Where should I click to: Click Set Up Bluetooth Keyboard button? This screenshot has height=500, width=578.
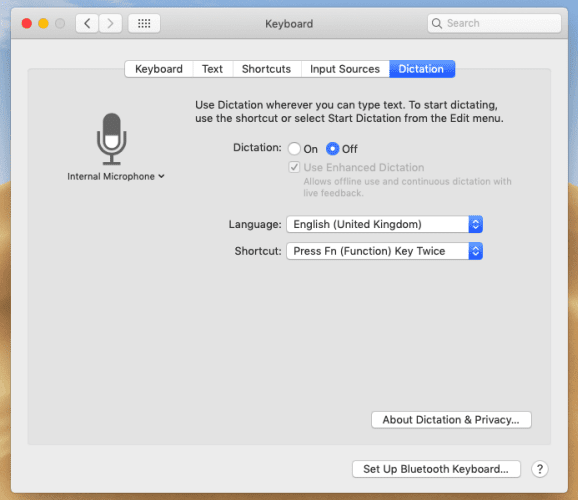coord(436,469)
